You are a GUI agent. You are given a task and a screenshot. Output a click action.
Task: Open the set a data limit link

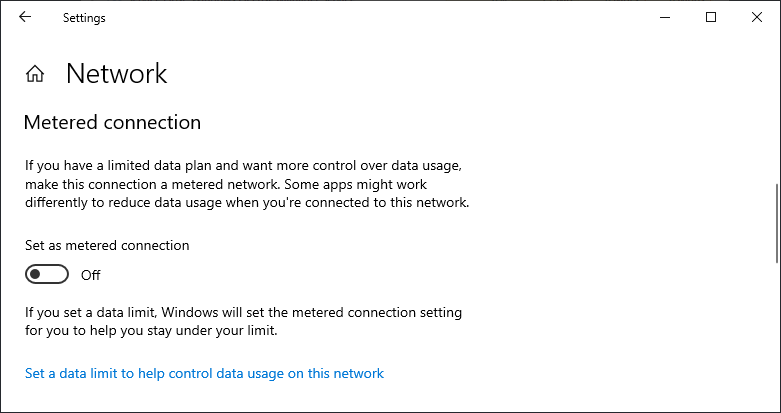204,373
